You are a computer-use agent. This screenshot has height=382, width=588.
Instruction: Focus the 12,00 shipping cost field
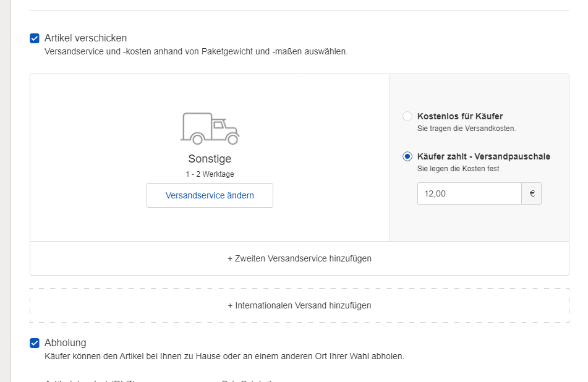(469, 193)
